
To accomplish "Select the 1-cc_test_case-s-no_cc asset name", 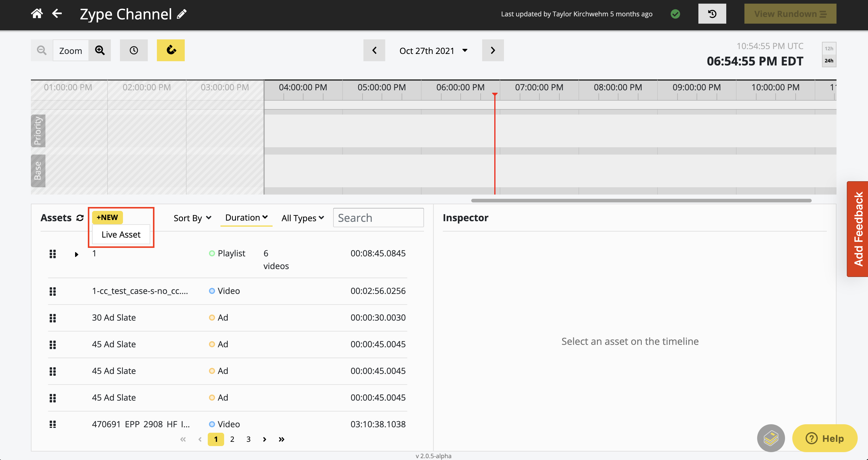I will [x=140, y=291].
